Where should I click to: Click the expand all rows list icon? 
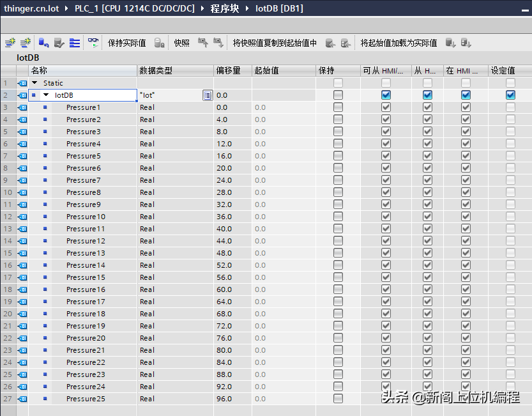[75, 43]
